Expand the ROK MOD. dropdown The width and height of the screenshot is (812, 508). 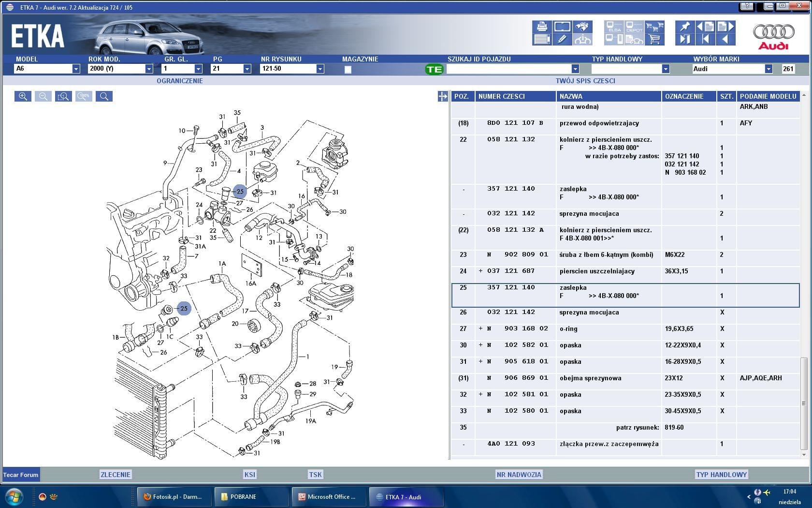(x=149, y=69)
